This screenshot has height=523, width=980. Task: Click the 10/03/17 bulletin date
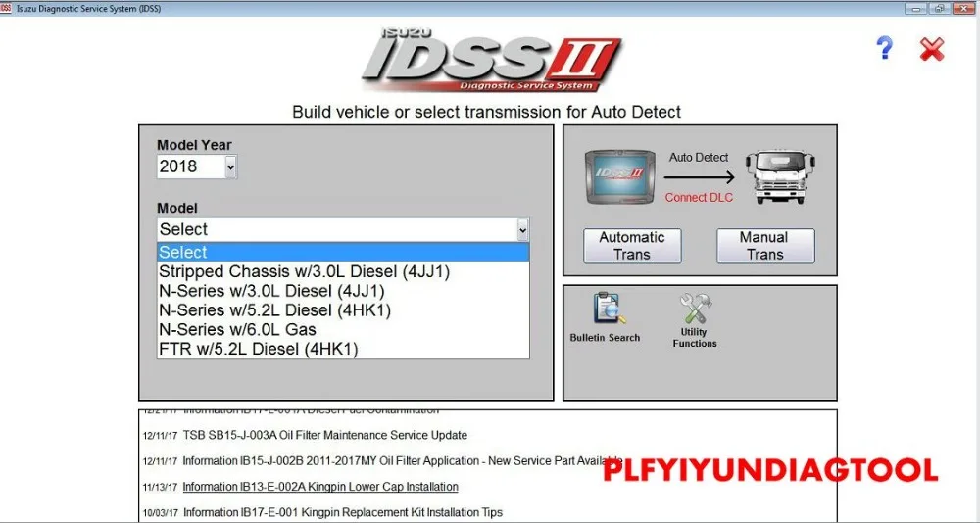[x=160, y=513]
